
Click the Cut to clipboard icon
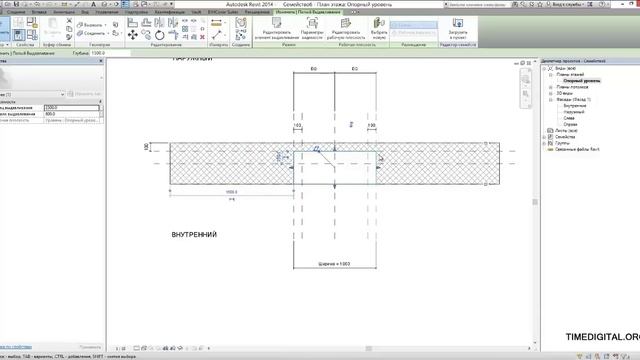(69, 21)
